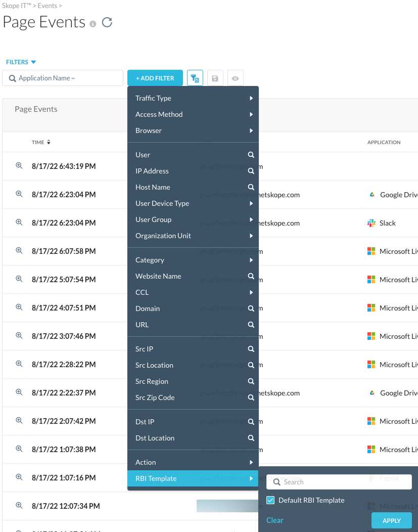Focus the Application Name search field
This screenshot has width=418, height=532.
point(63,78)
